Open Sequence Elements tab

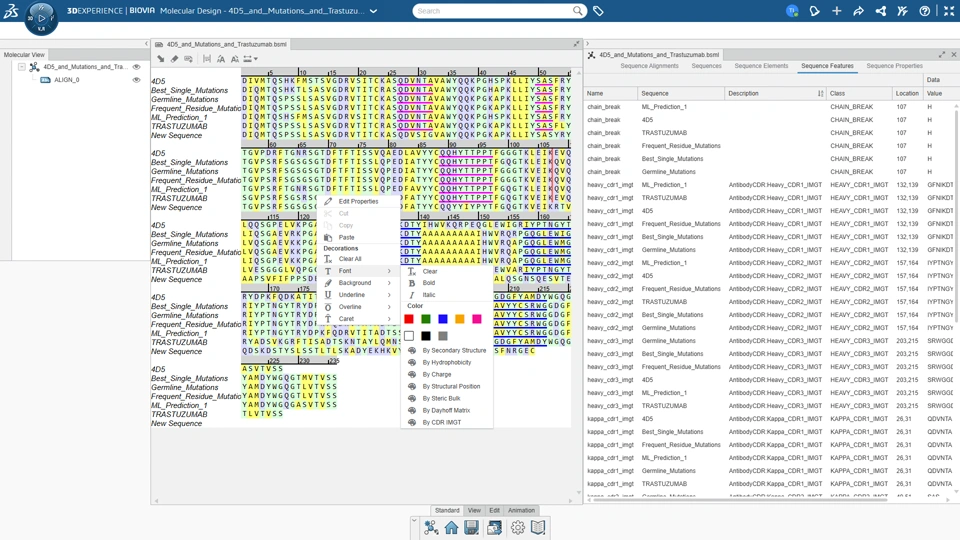click(761, 66)
